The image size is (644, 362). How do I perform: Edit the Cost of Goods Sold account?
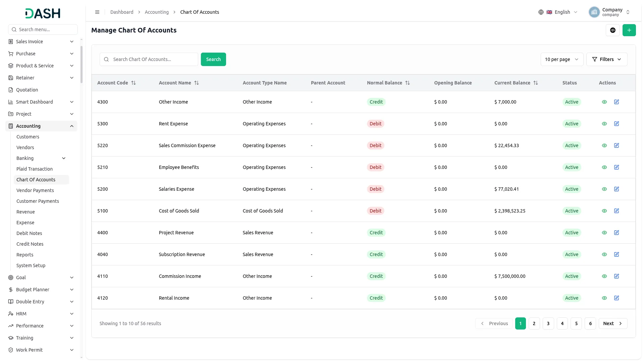tap(616, 211)
